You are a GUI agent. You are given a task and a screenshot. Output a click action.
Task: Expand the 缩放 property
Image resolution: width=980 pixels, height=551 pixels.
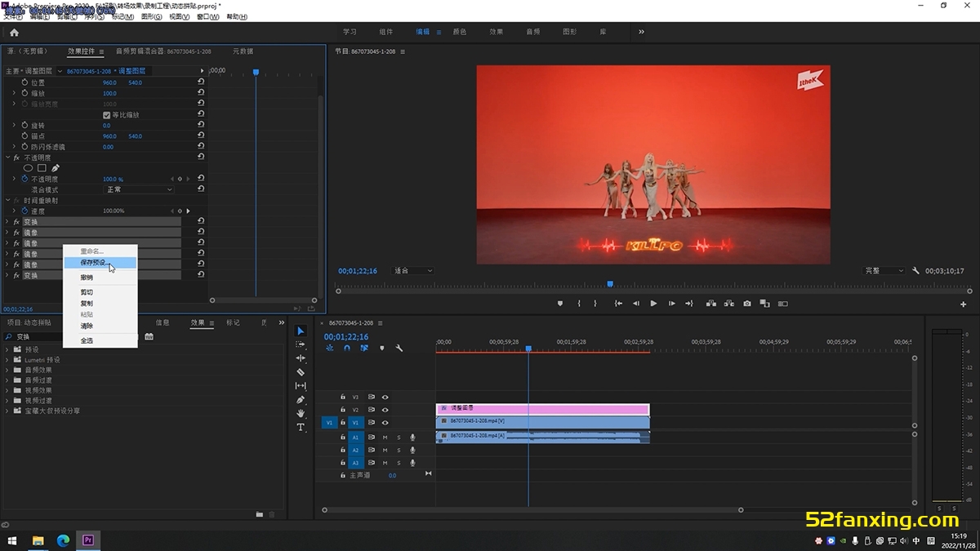(x=14, y=93)
